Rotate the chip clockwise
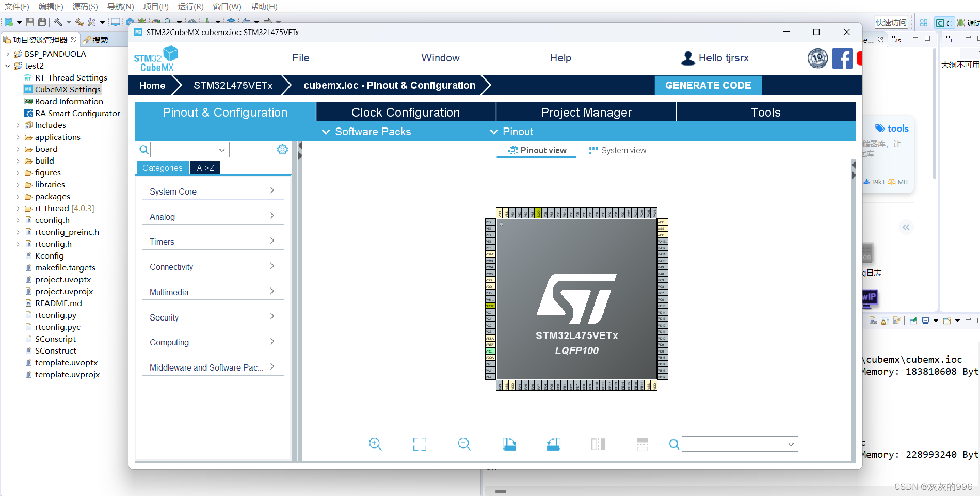This screenshot has height=496, width=980. click(x=509, y=444)
